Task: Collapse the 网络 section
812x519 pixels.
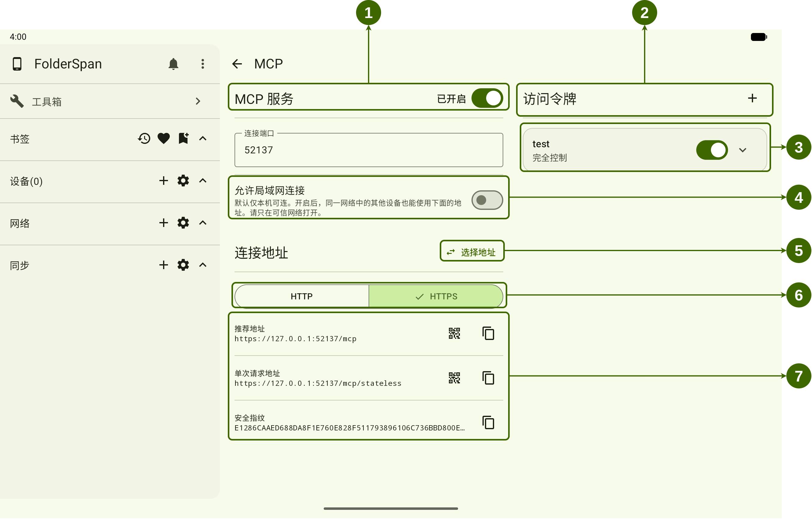Action: (203, 223)
